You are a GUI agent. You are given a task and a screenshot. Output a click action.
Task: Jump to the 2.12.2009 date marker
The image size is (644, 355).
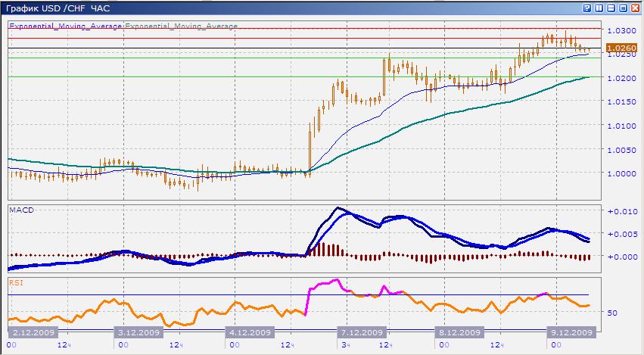pos(31,332)
